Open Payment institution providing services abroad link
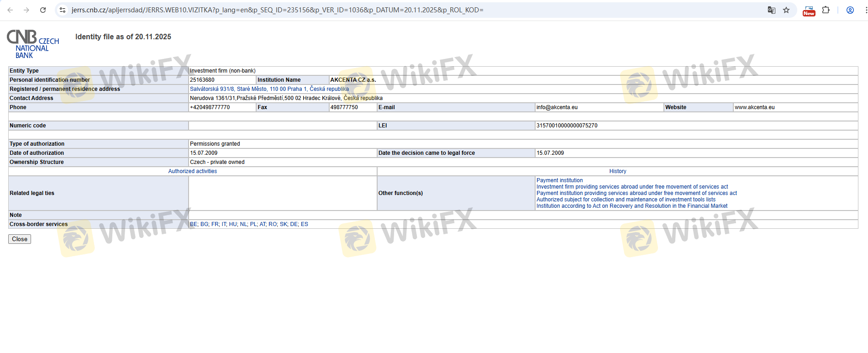 (x=637, y=193)
